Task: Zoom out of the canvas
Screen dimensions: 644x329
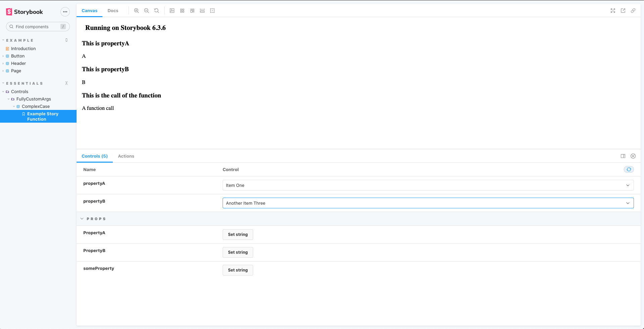Action: pos(146,10)
